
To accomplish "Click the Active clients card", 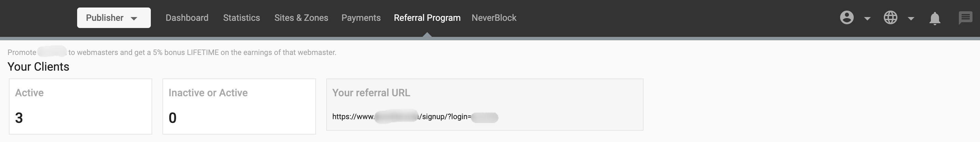I will pos(80,106).
